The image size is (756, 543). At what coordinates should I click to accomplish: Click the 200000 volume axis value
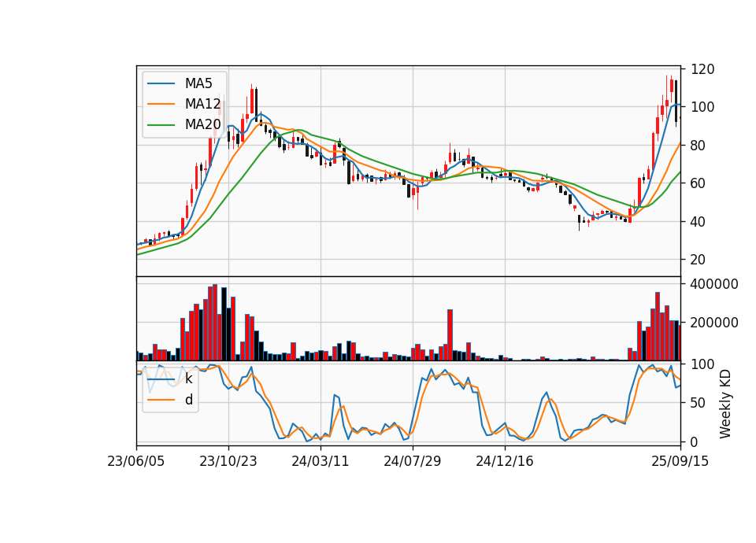click(714, 323)
